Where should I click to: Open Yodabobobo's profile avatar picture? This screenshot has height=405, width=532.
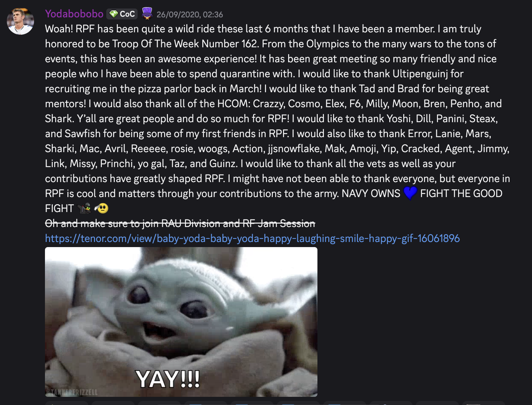20,21
